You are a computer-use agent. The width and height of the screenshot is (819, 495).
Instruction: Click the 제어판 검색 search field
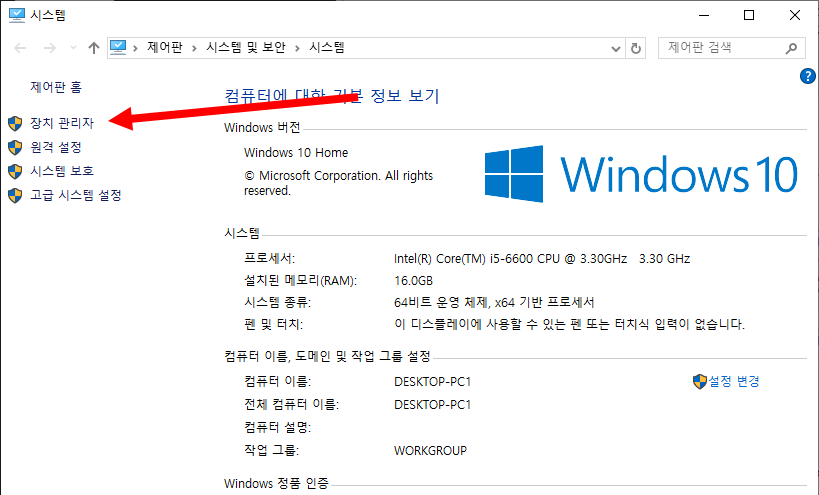(731, 48)
